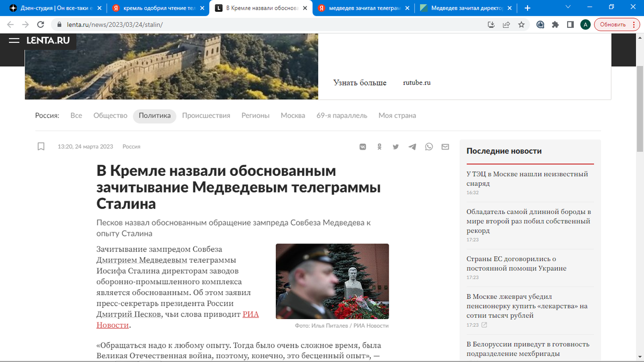The width and height of the screenshot is (644, 362).
Task: Share the article by email envelope icon
Action: click(x=445, y=146)
